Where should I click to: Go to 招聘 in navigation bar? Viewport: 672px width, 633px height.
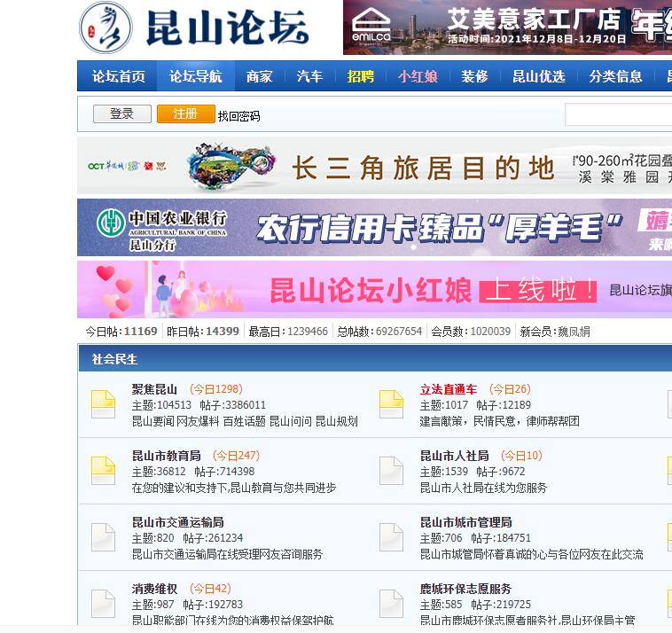pyautogui.click(x=361, y=76)
